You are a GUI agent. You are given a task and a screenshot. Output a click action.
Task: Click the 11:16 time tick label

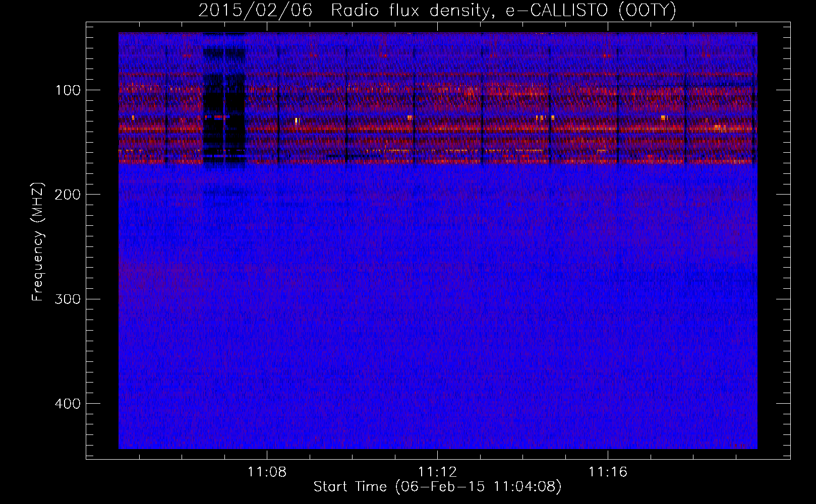tap(608, 472)
